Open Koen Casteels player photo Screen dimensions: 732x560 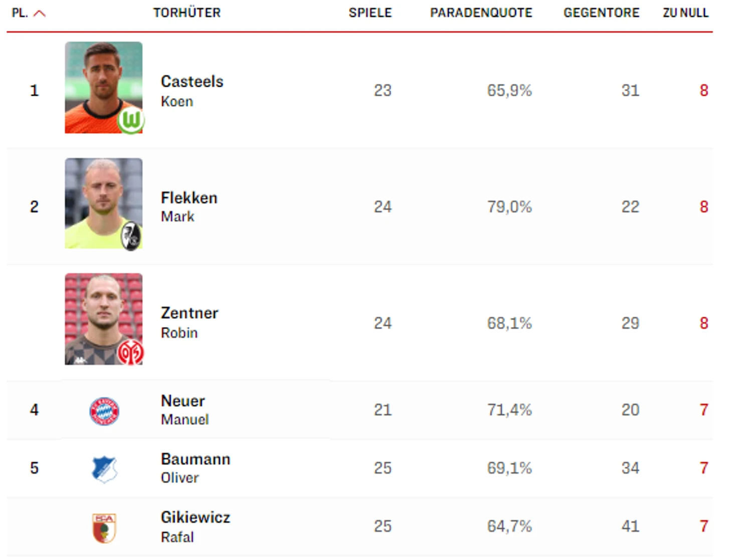[x=103, y=87]
